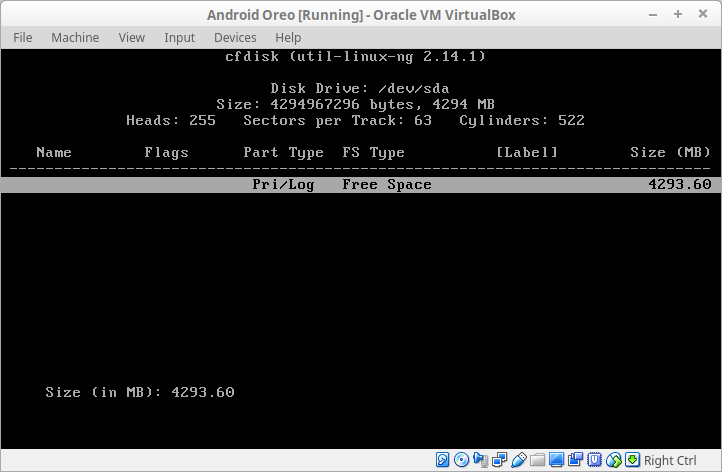
Task: Click the Pri/Log part type text
Action: 283,185
